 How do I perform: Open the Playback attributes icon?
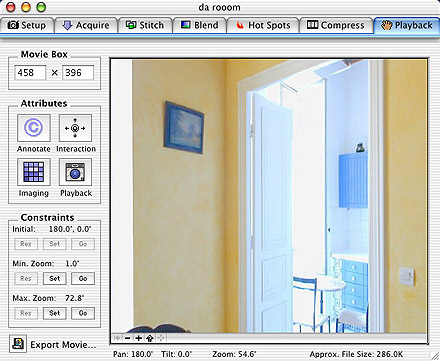tap(75, 172)
